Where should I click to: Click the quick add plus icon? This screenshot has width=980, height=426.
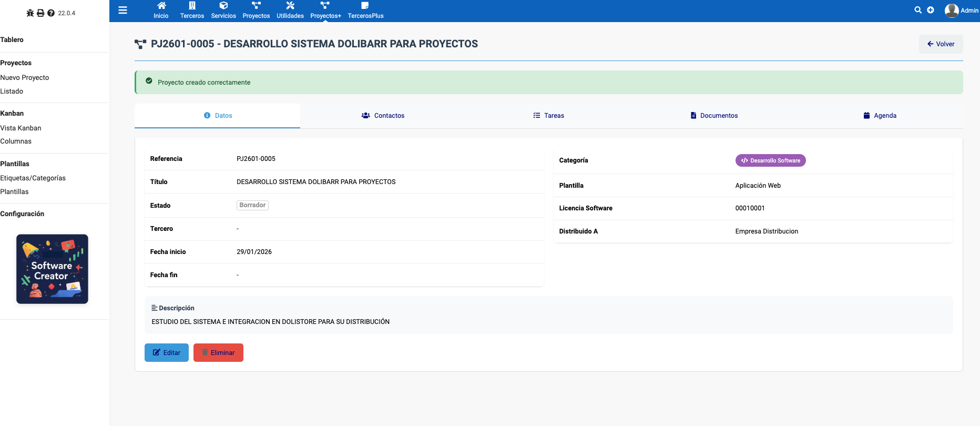point(931,10)
